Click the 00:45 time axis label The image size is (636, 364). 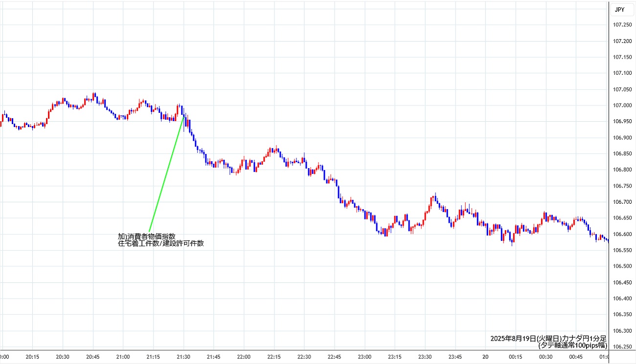click(576, 357)
